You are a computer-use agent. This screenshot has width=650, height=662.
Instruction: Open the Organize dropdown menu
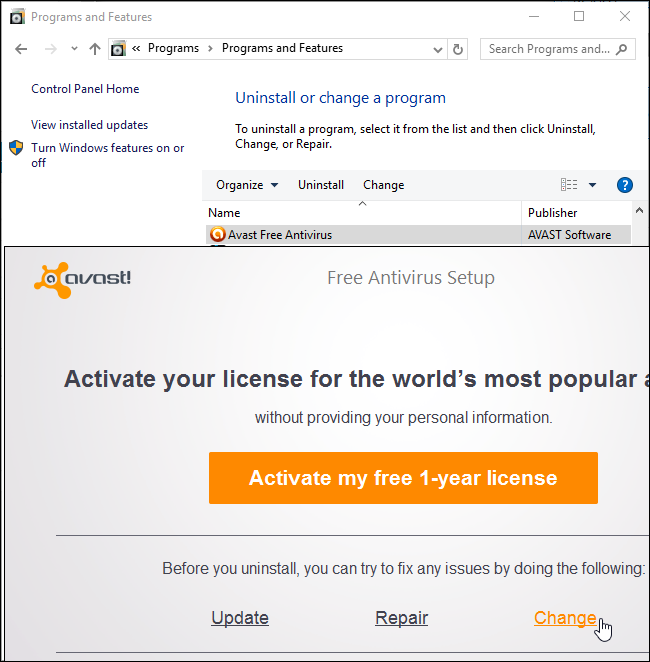[247, 185]
